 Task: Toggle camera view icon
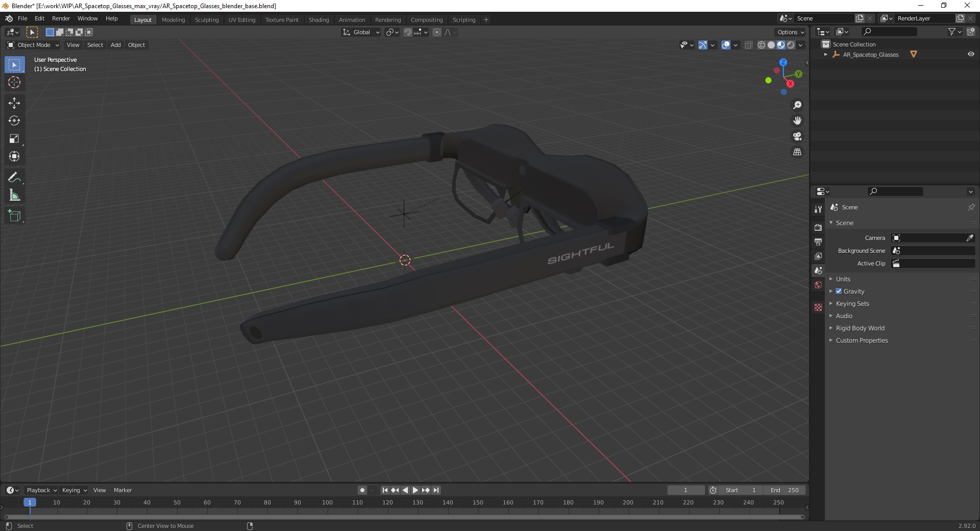pyautogui.click(x=797, y=136)
